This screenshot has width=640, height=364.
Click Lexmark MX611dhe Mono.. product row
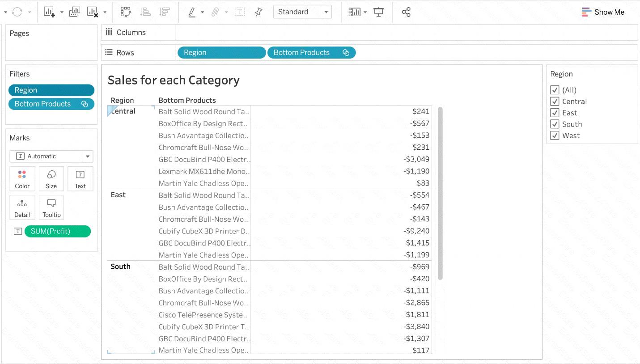coord(204,171)
